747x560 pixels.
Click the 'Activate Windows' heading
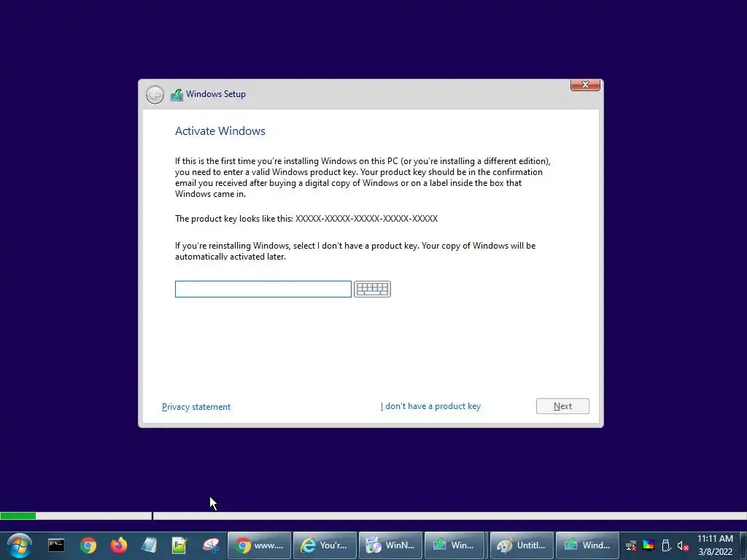click(x=220, y=131)
